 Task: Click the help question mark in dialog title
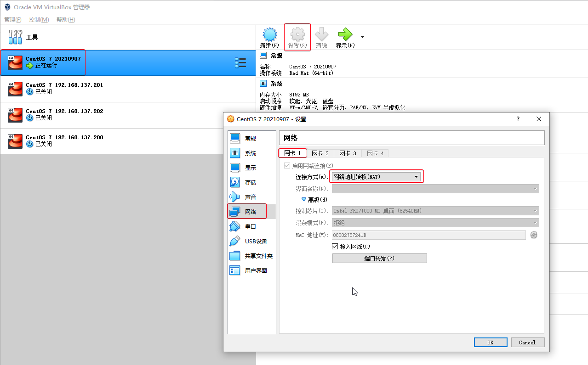pos(518,119)
